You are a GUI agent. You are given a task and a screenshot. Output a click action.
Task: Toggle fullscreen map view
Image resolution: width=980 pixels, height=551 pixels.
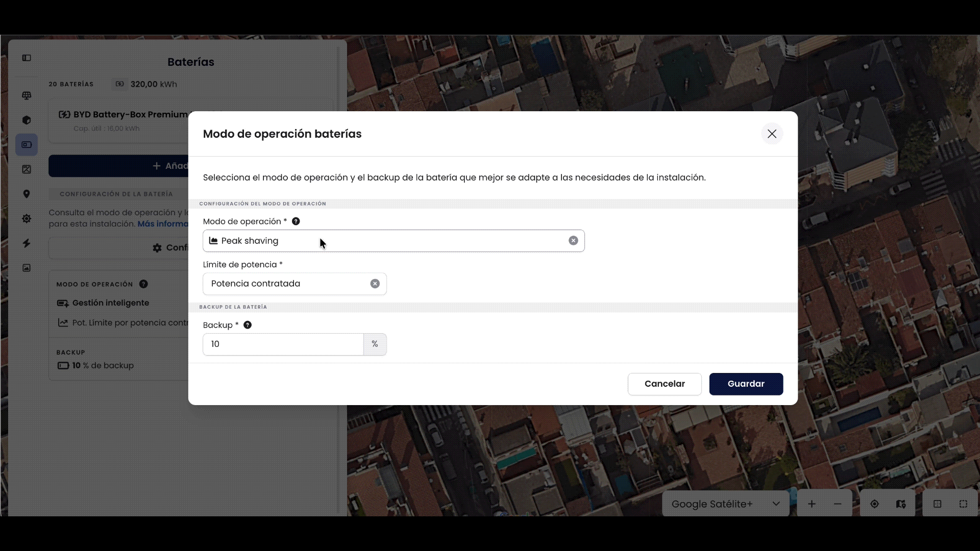pos(963,504)
